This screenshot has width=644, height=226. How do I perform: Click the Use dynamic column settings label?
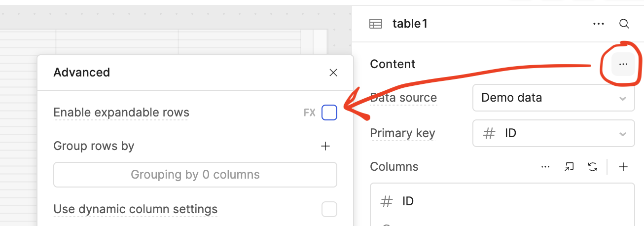(x=135, y=209)
